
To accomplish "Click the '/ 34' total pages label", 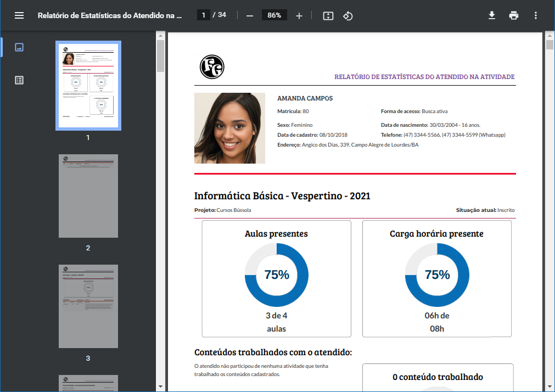I will pyautogui.click(x=220, y=15).
